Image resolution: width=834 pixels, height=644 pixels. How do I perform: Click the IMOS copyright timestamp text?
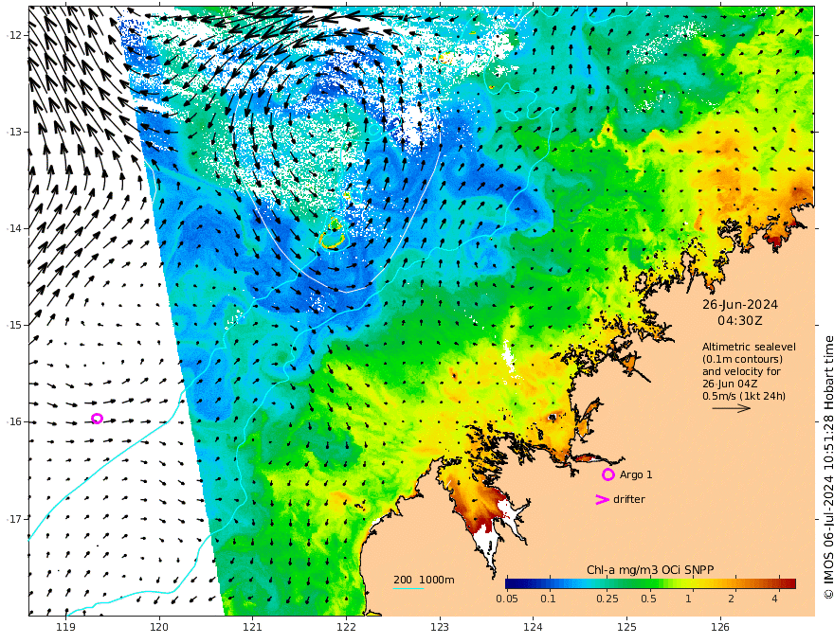coord(828,468)
